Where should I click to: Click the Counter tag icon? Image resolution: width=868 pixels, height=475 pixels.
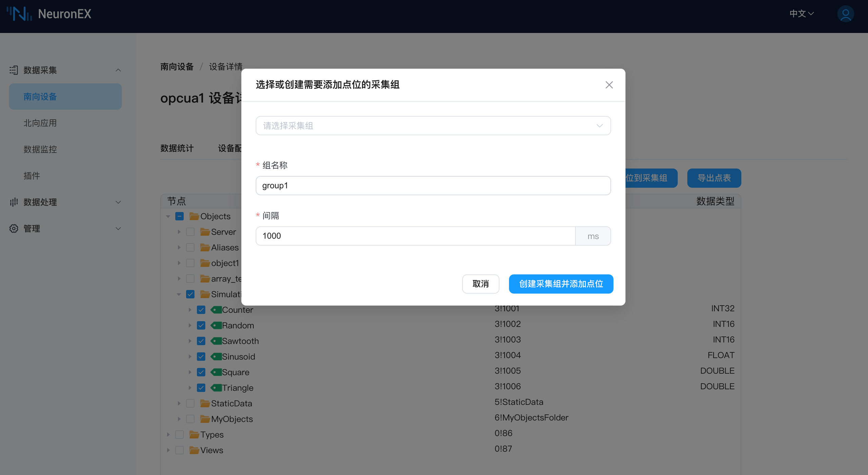[217, 309]
